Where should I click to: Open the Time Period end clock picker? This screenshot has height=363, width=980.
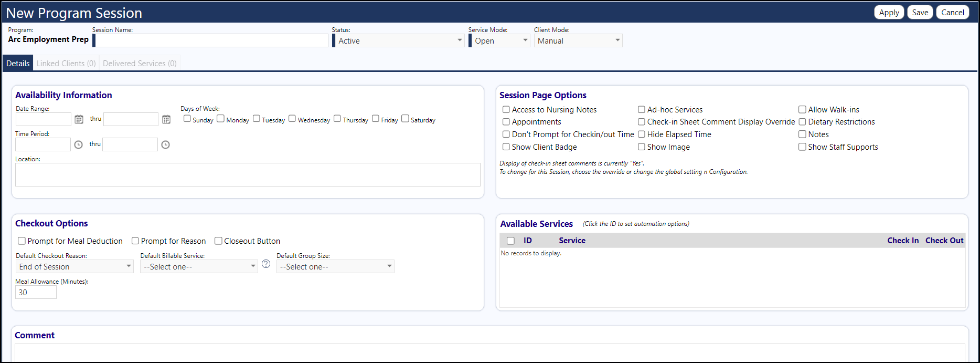165,144
